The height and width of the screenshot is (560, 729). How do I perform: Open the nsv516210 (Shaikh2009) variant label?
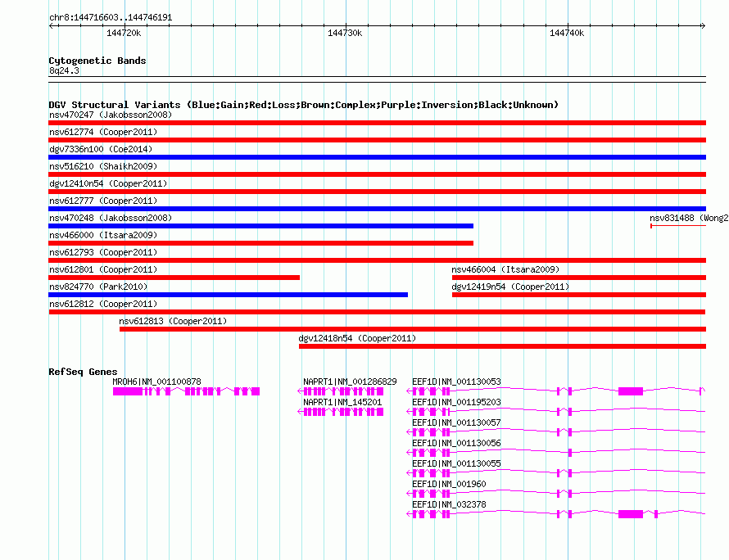[x=103, y=166]
